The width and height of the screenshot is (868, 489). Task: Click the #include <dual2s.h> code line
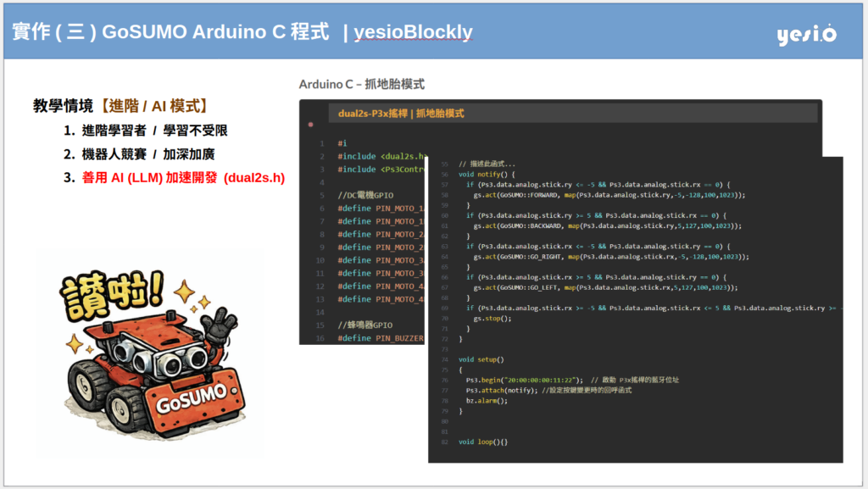pos(380,157)
